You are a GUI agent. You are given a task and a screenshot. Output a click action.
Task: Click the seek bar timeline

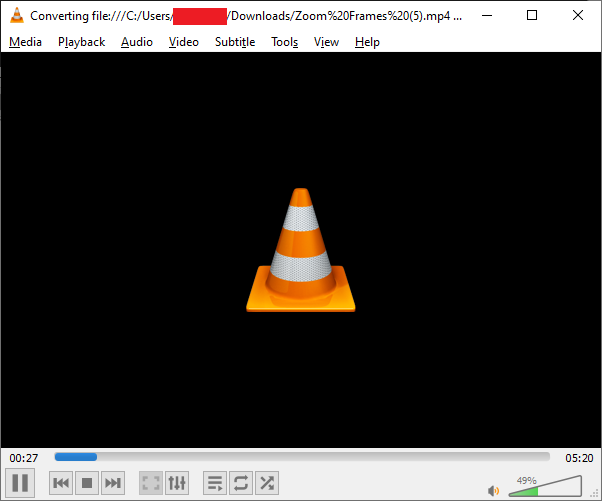pos(300,457)
